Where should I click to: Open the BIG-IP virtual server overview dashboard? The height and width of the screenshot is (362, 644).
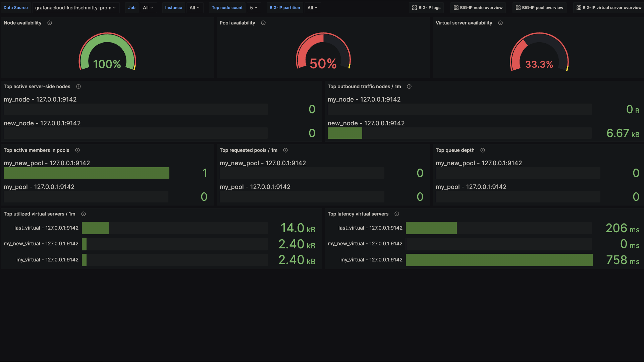(x=608, y=7)
